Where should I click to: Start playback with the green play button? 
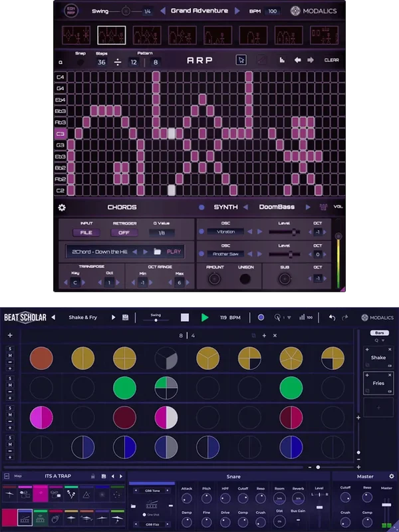pos(205,318)
